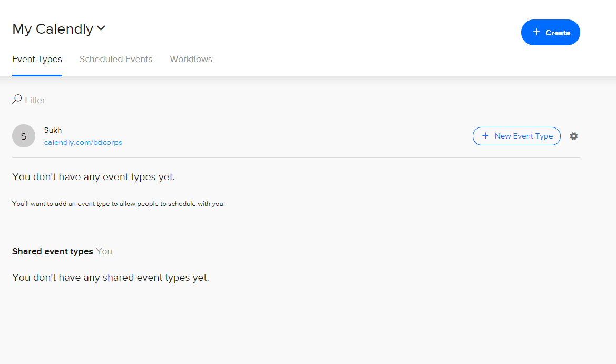Open the gear settings icon beside Sukh
Screen dimensions: 616x364
[573, 136]
